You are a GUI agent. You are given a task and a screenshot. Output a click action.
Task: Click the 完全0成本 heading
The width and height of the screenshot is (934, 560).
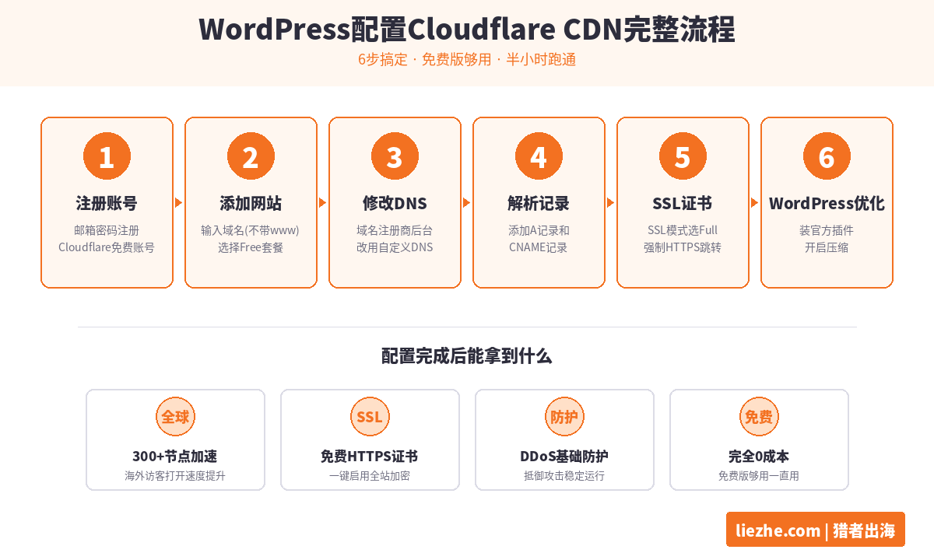point(759,457)
